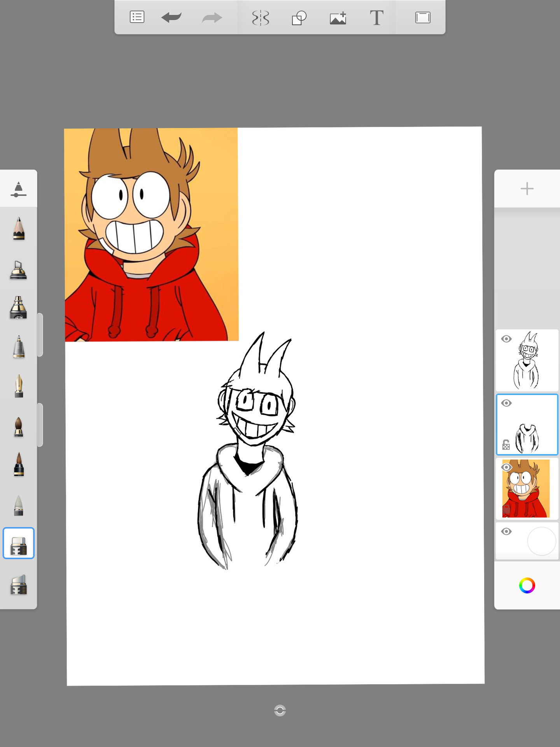Select the Text tool
Viewport: 560px width, 747px height.
tap(376, 18)
